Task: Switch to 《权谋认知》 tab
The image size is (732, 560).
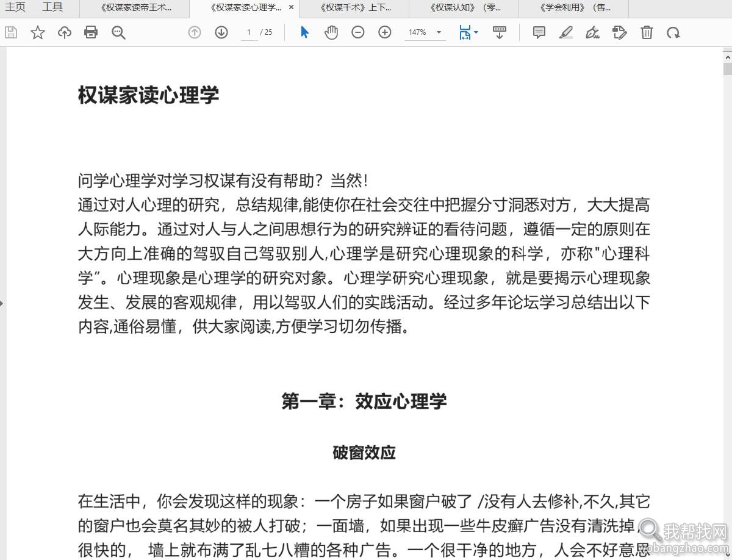Action: pos(464,8)
